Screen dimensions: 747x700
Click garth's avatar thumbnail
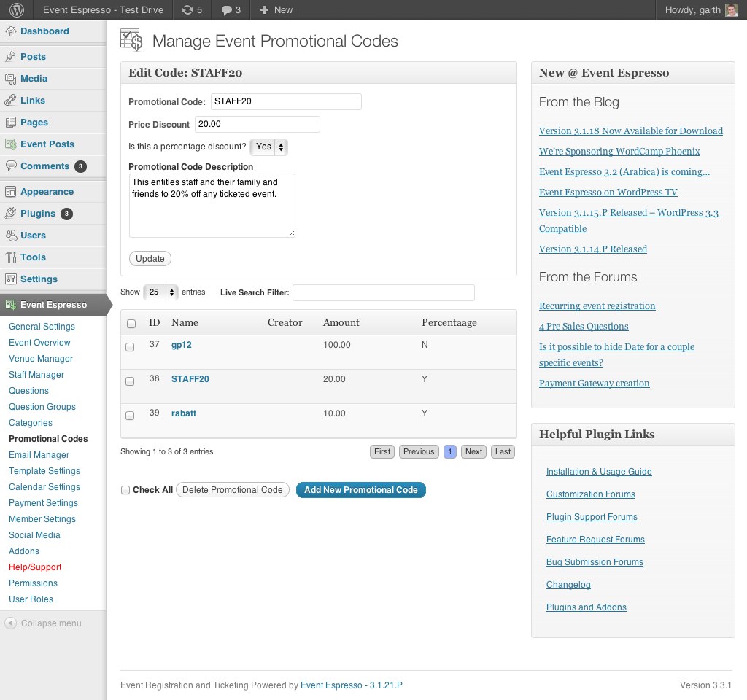(731, 10)
